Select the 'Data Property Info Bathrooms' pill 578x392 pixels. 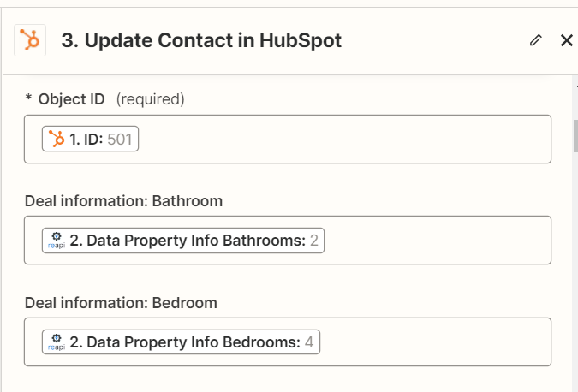click(x=183, y=241)
